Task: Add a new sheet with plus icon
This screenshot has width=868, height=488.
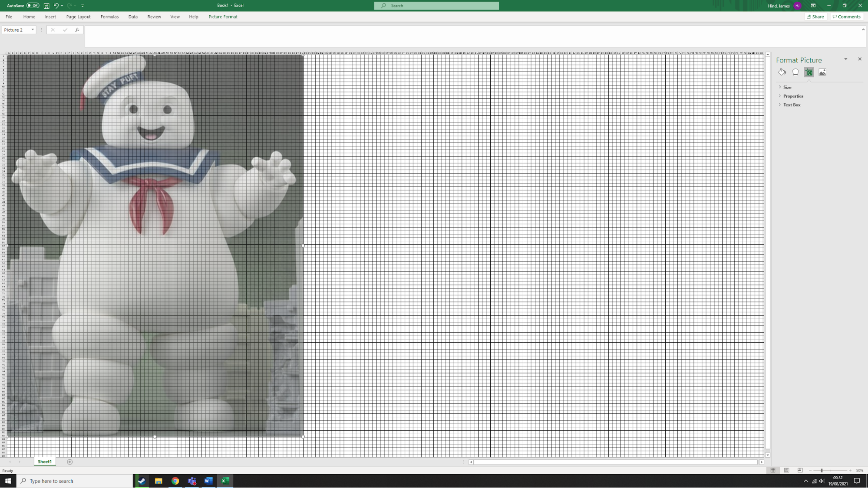Action: coord(70,462)
